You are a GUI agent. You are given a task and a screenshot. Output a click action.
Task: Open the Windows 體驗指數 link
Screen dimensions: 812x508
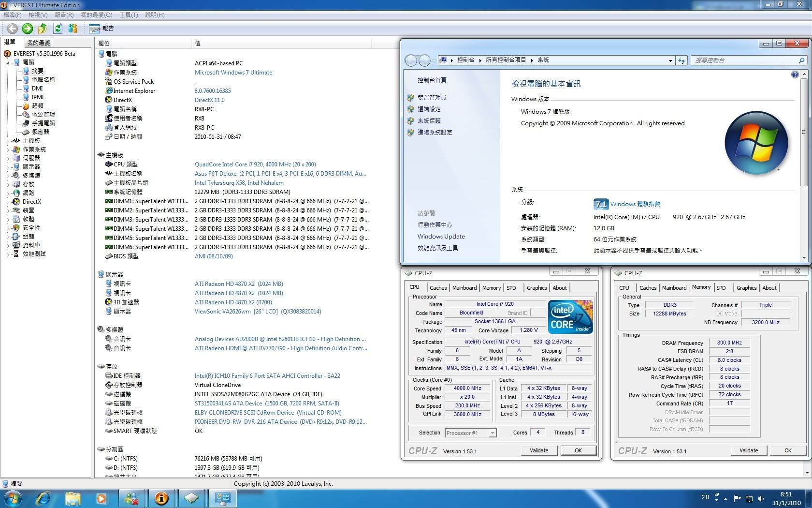(x=635, y=204)
